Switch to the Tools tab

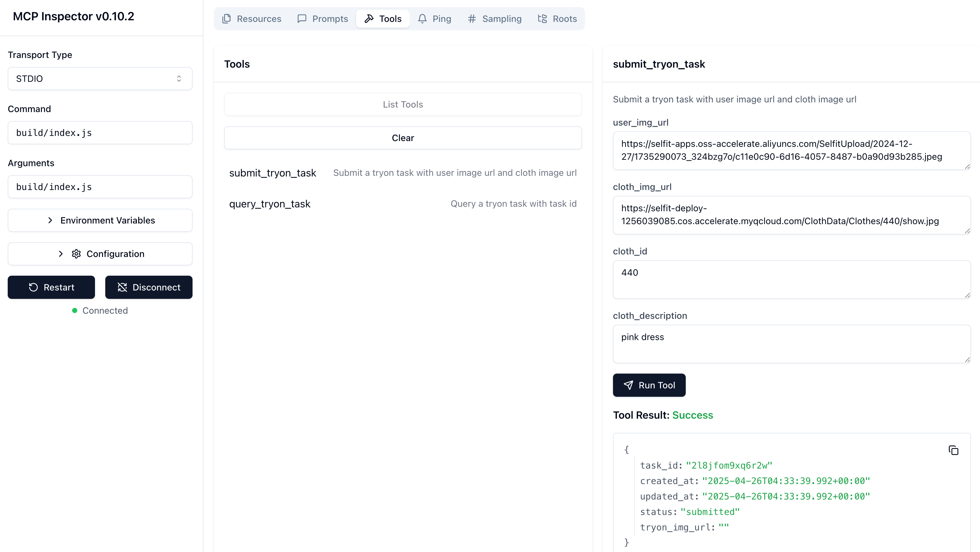(383, 19)
